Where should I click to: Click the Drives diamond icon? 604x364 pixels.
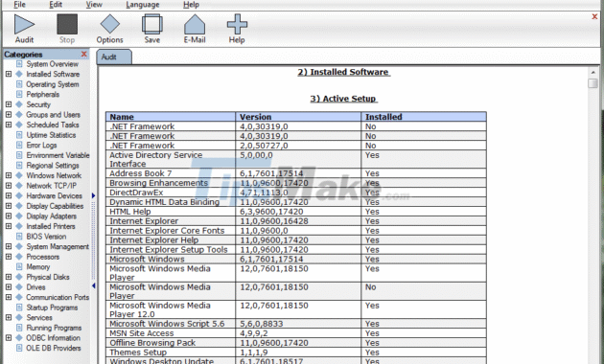coord(19,287)
